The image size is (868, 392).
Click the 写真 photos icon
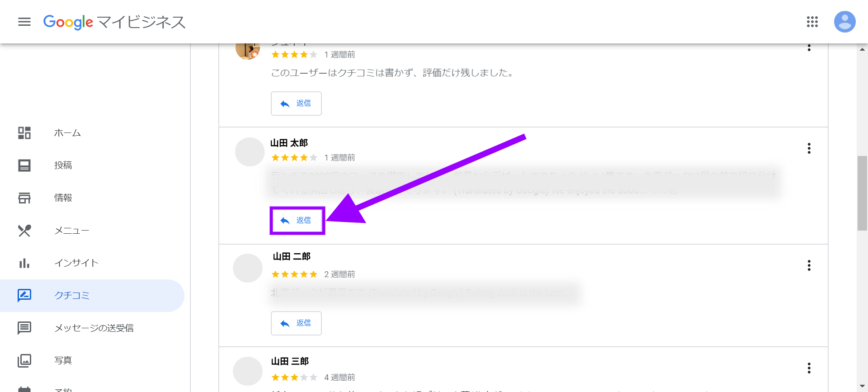(24, 360)
